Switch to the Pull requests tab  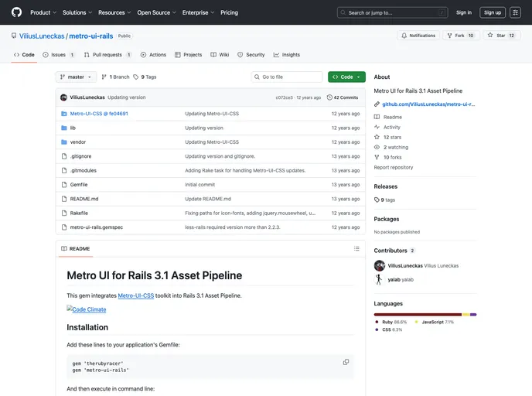107,55
